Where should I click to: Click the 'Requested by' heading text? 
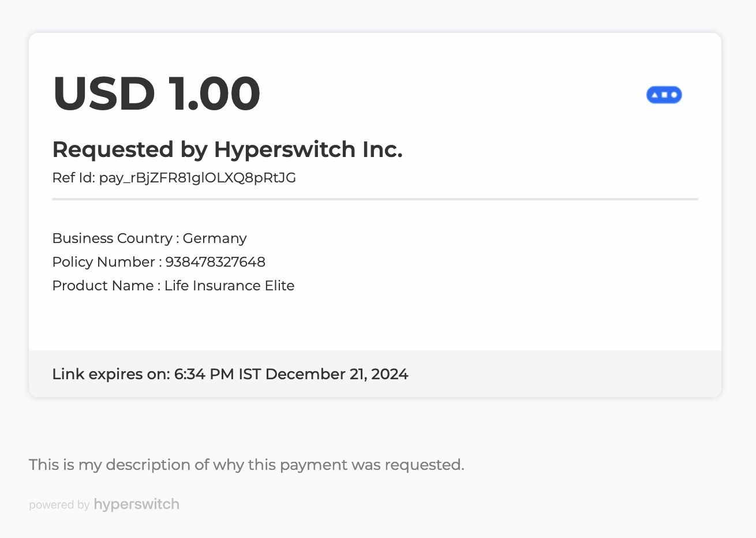tap(129, 150)
